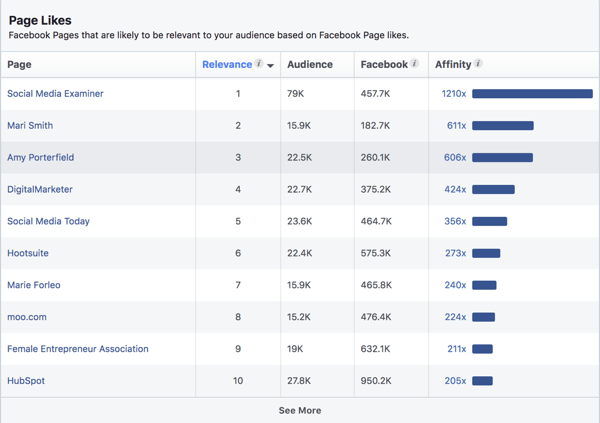Click the info icon next to Facebook header
Image resolution: width=600 pixels, height=423 pixels.
(414, 63)
